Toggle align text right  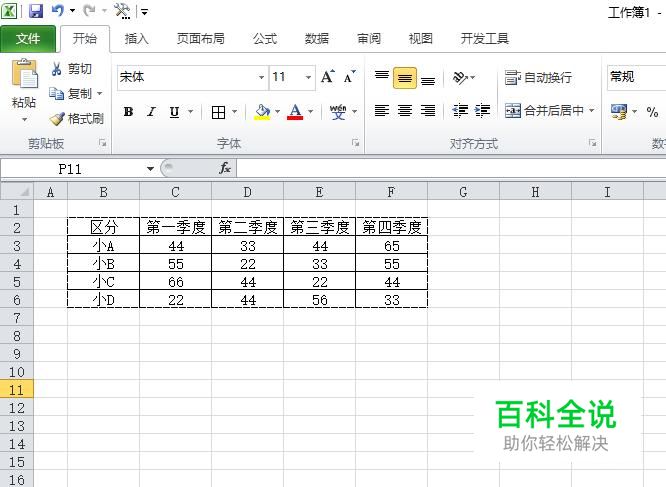pyautogui.click(x=428, y=111)
